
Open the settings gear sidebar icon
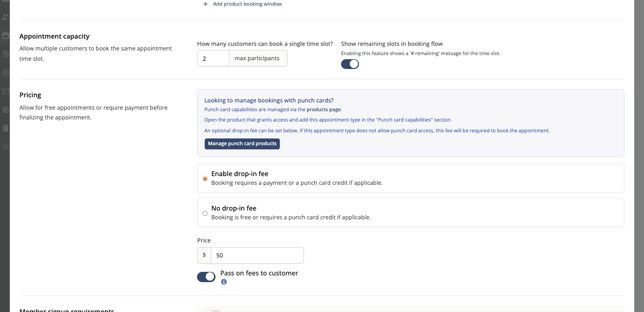tap(5, 147)
